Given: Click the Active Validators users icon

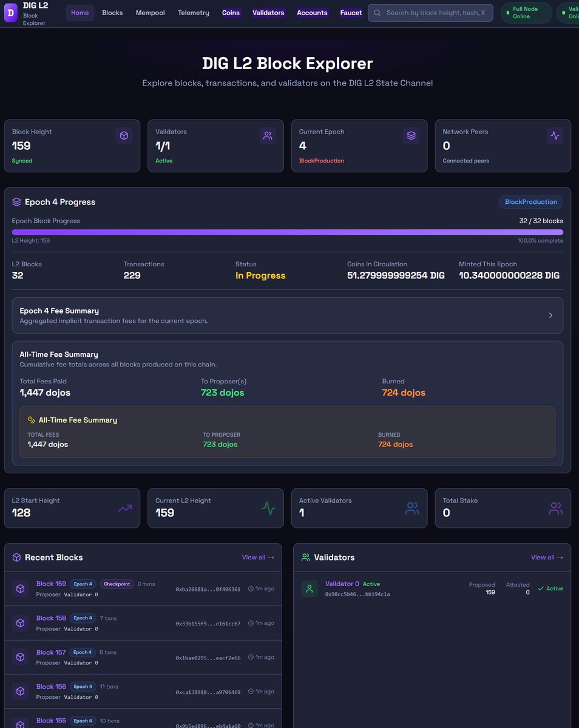Looking at the screenshot, I should pyautogui.click(x=412, y=508).
